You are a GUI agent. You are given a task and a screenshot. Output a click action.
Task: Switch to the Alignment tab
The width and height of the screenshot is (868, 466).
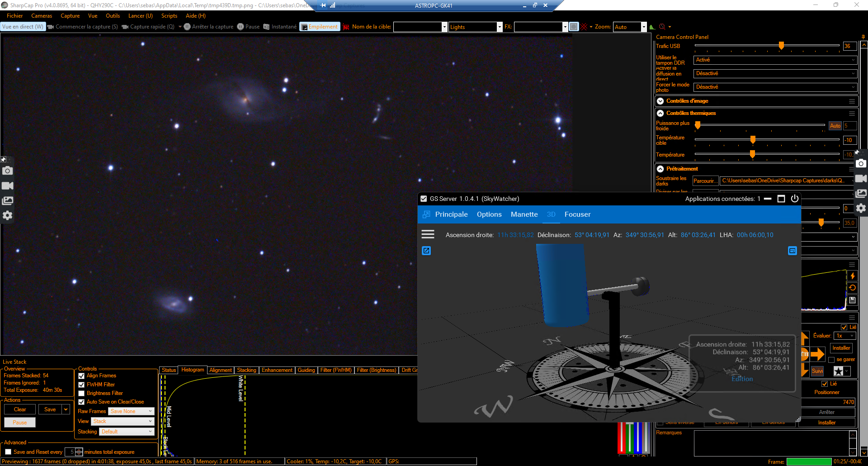pos(220,370)
